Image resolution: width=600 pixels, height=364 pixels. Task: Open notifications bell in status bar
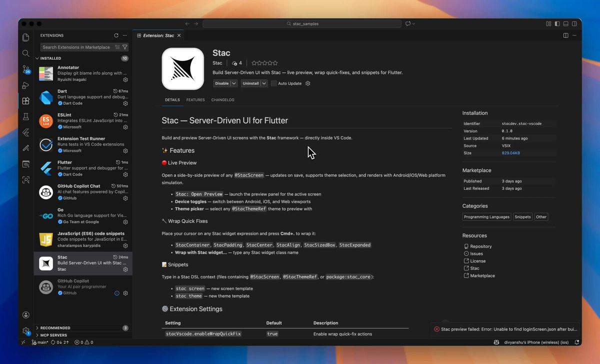(x=577, y=343)
